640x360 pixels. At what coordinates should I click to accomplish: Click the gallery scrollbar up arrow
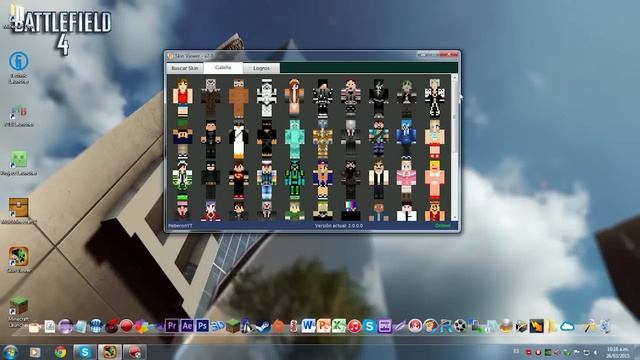[454, 78]
